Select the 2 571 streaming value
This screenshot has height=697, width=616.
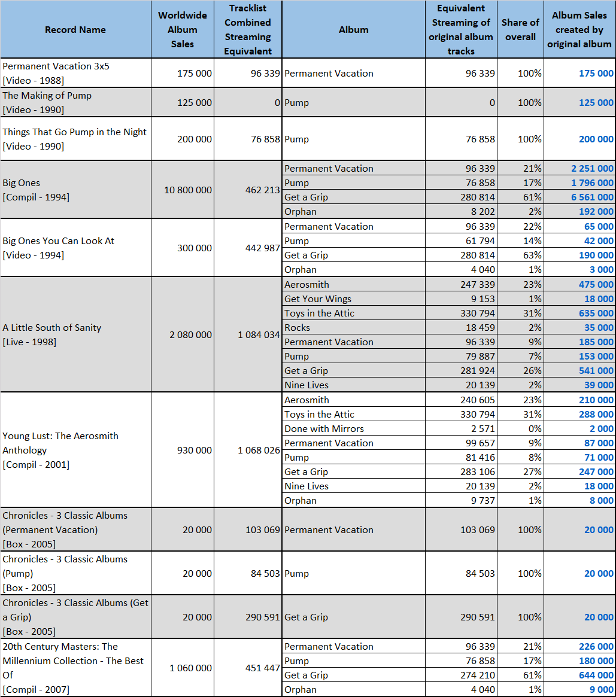(x=484, y=428)
